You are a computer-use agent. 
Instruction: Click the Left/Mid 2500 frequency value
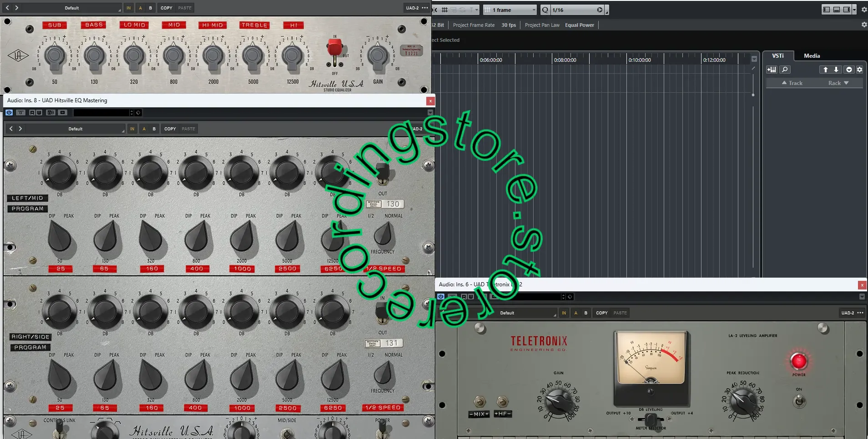(287, 269)
